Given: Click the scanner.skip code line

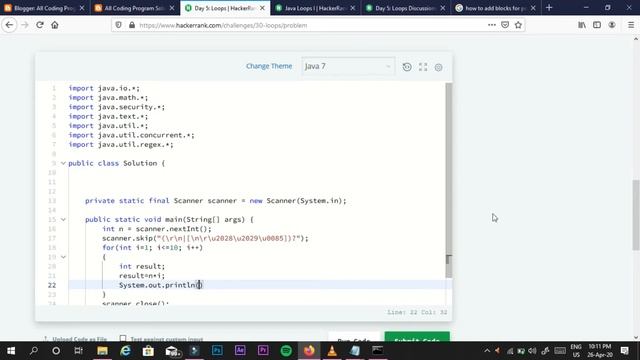Looking at the screenshot, I should pos(205,238).
